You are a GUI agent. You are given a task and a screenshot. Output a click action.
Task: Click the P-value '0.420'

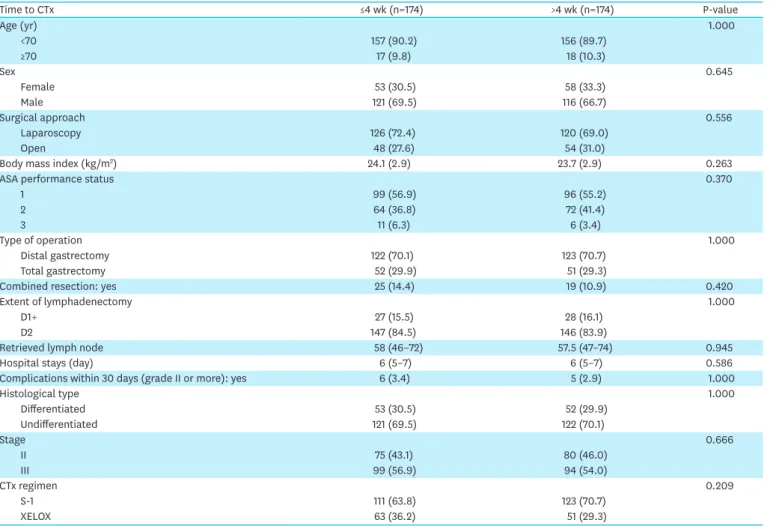[719, 286]
